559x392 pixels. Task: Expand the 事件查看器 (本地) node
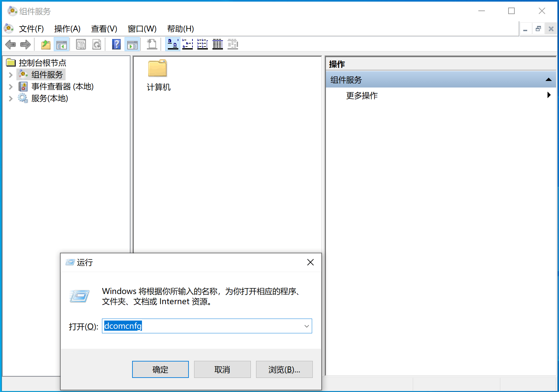tap(11, 87)
